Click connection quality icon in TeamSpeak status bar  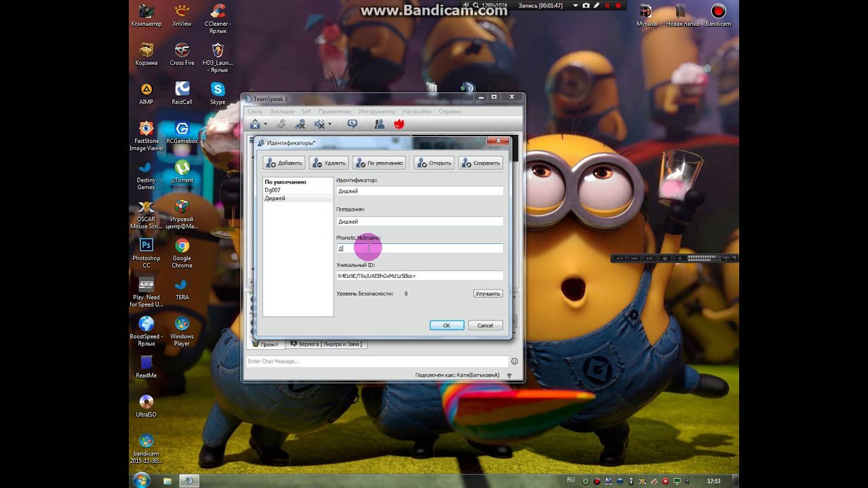coord(509,375)
